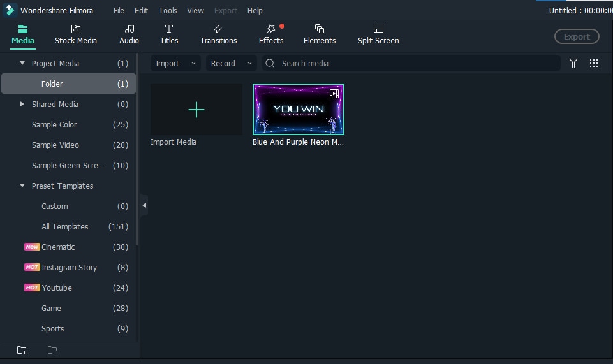Image resolution: width=613 pixels, height=364 pixels.
Task: Select the Cinematic templates category
Action: (68, 247)
